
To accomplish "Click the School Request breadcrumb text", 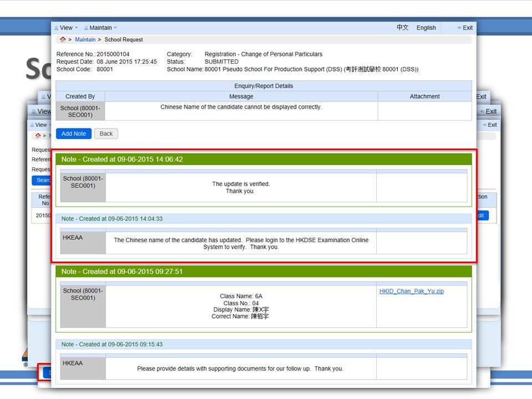I will [x=124, y=40].
